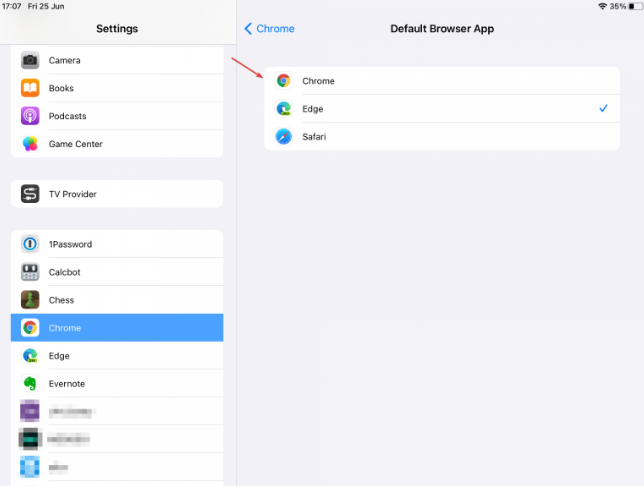
Task: Open Game Center label
Action: pyautogui.click(x=76, y=144)
